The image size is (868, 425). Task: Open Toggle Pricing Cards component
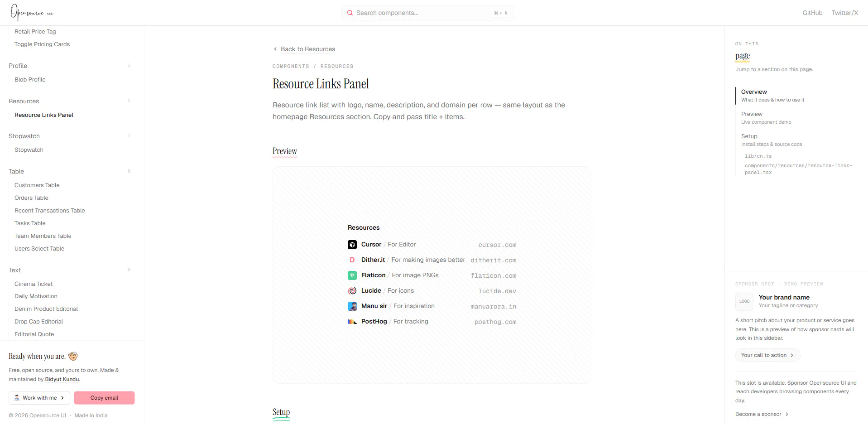click(42, 44)
